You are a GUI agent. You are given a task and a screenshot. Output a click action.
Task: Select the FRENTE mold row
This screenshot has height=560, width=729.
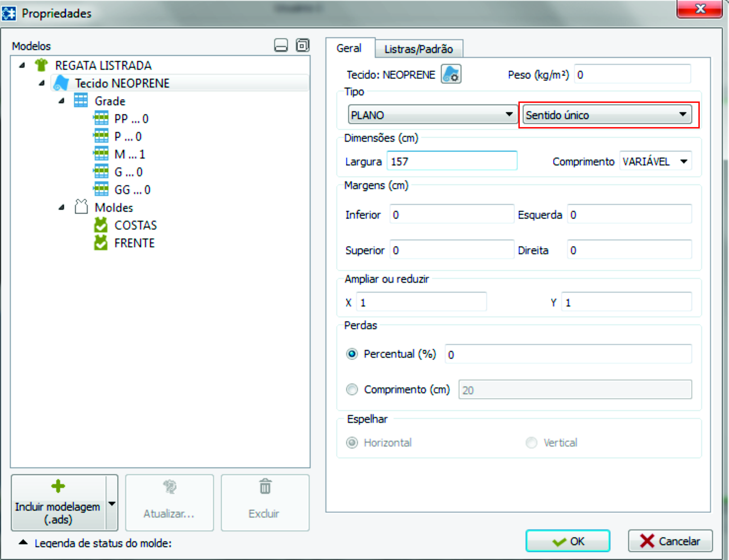coord(134,243)
